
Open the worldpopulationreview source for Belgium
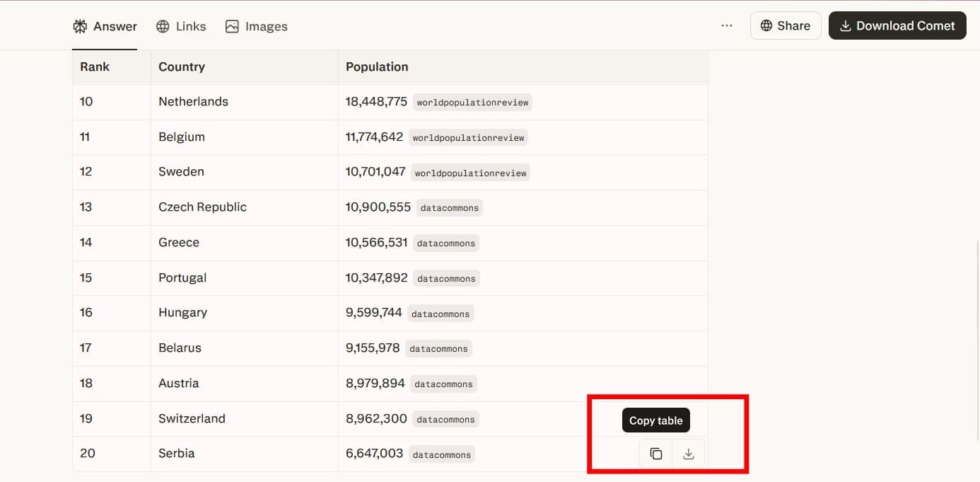[x=468, y=137]
